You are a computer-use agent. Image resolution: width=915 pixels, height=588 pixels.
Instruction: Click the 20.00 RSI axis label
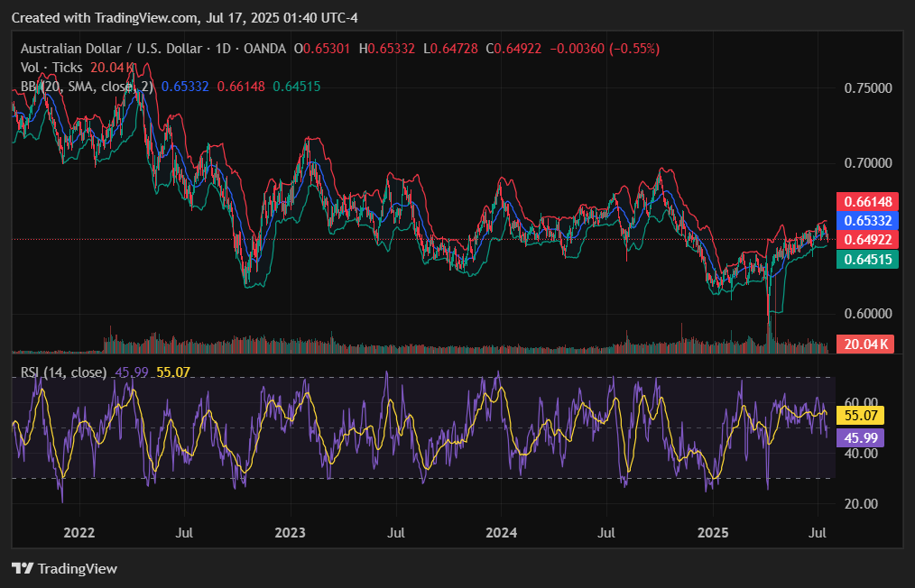(x=862, y=504)
